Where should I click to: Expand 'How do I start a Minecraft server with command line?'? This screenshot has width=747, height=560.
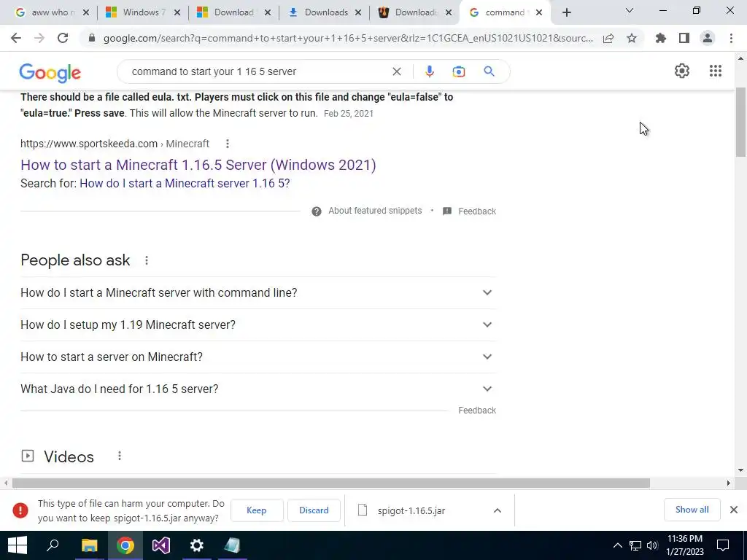pos(258,292)
